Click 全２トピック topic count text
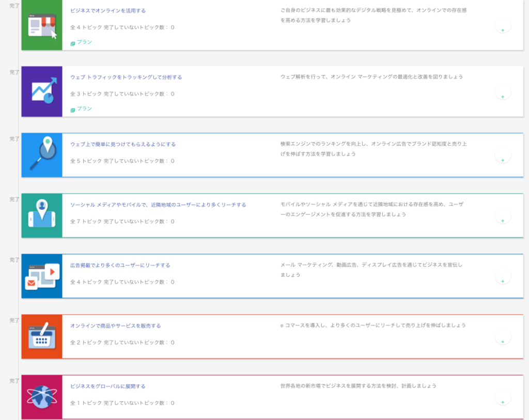Screen dimensions: 529x420 (x=86, y=343)
